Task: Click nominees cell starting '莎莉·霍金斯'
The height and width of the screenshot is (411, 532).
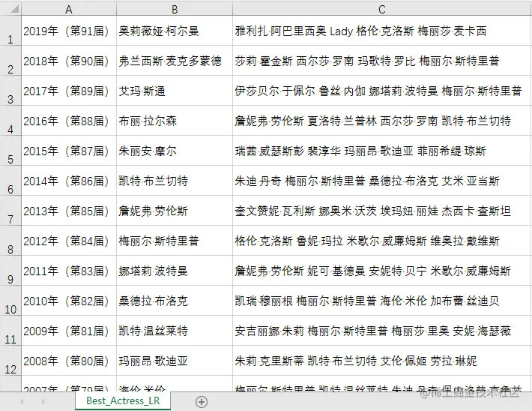Action: click(382, 61)
